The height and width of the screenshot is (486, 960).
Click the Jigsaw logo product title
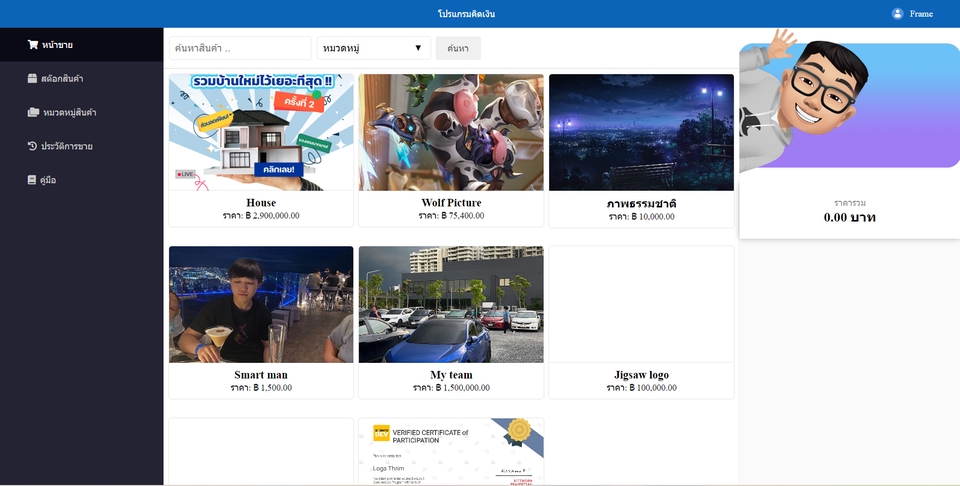pos(641,375)
